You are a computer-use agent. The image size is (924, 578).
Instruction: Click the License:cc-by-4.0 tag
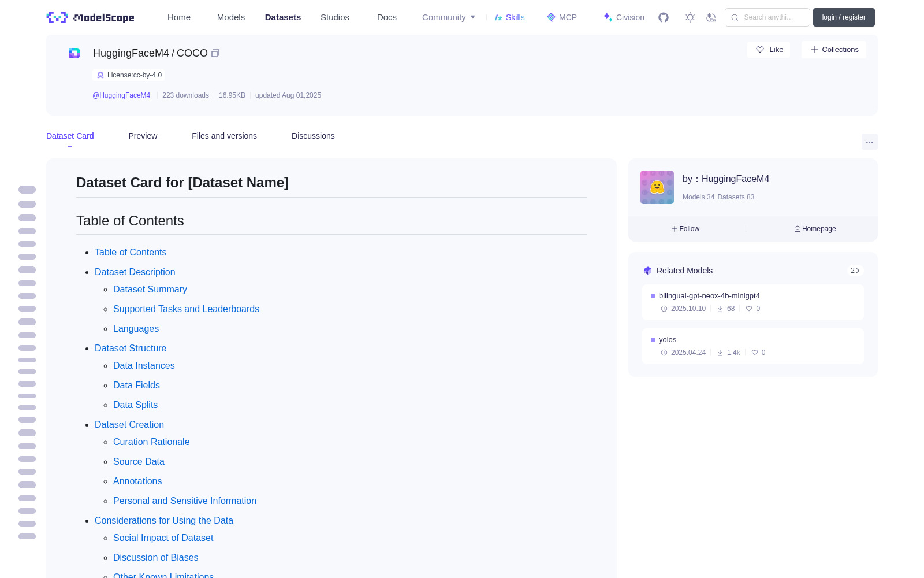(129, 75)
